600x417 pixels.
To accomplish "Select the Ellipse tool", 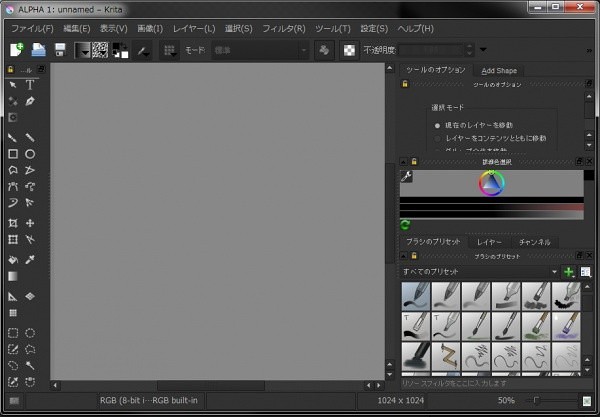I will pyautogui.click(x=30, y=154).
